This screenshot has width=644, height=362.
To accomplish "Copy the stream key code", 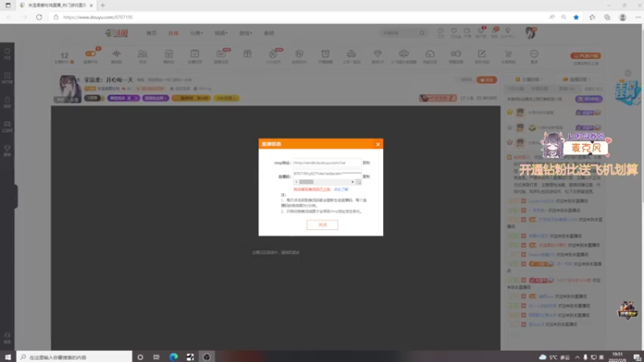I will [x=366, y=176].
